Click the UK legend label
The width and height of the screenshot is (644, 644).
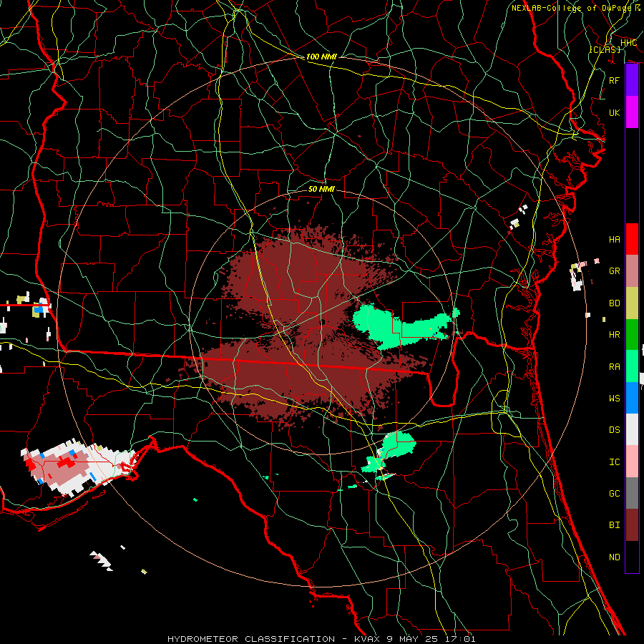(615, 112)
